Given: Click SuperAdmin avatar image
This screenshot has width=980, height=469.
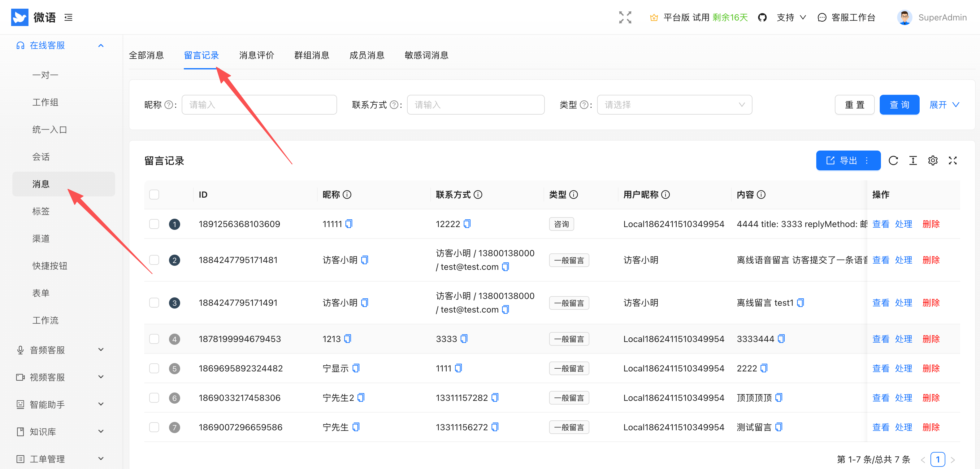Looking at the screenshot, I should point(905,18).
